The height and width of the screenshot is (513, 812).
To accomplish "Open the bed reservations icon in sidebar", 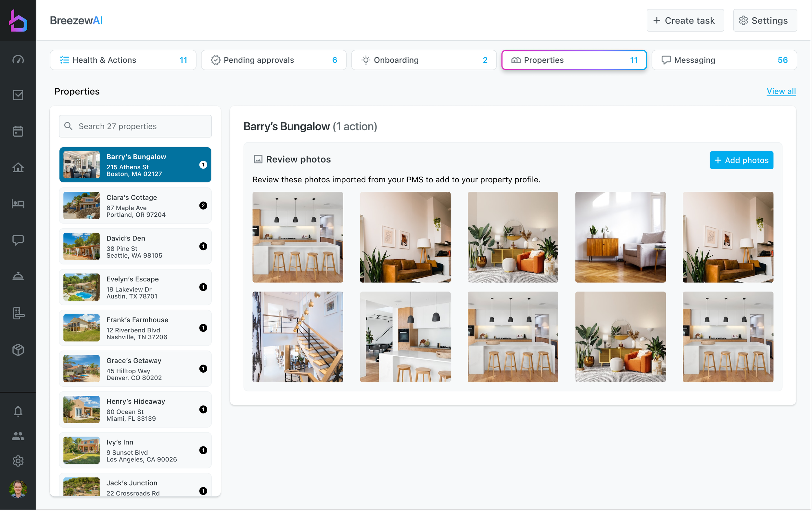I will click(x=18, y=204).
